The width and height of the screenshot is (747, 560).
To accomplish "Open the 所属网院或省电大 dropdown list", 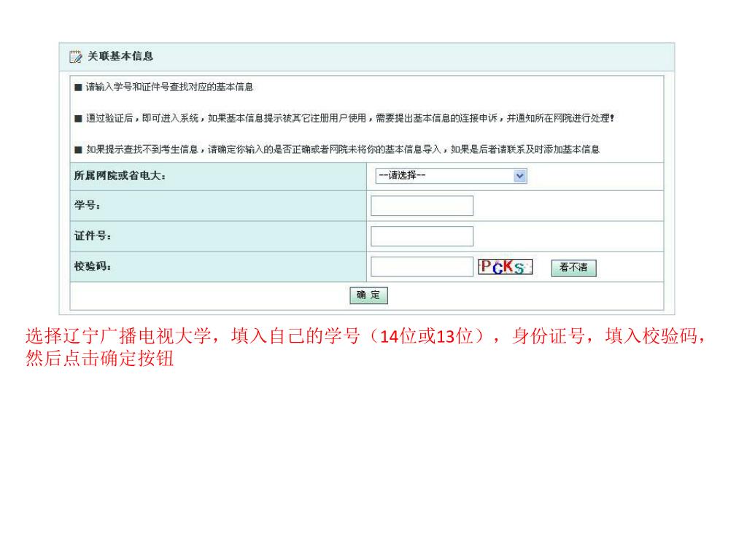I will pos(451,176).
